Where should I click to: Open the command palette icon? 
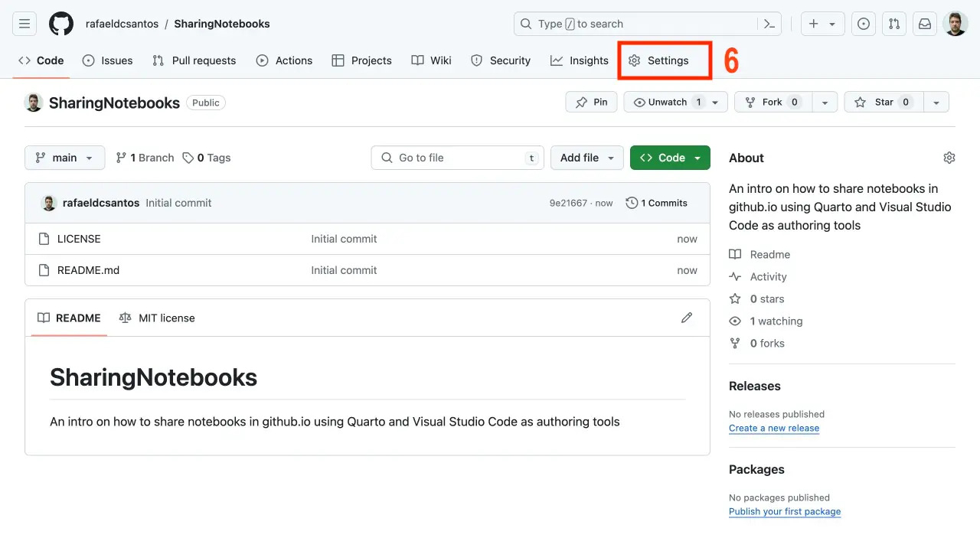pos(770,24)
